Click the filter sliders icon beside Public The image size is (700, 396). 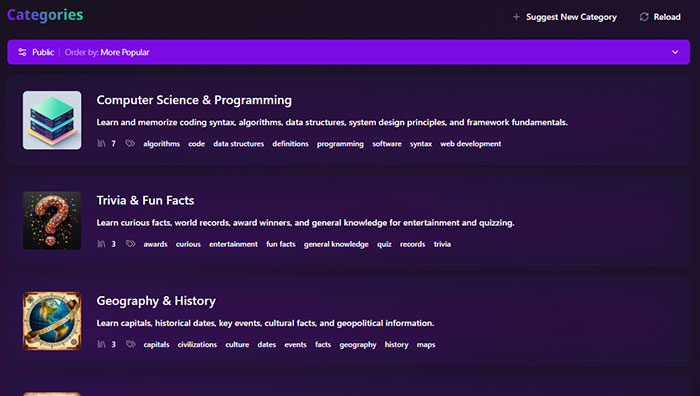22,52
